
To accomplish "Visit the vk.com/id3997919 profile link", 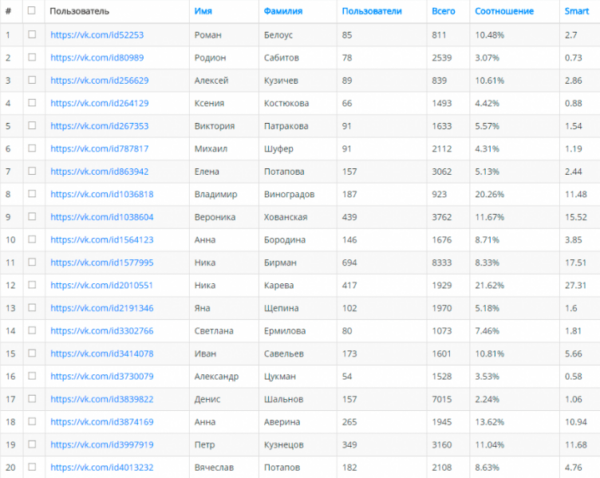I will click(x=102, y=445).
